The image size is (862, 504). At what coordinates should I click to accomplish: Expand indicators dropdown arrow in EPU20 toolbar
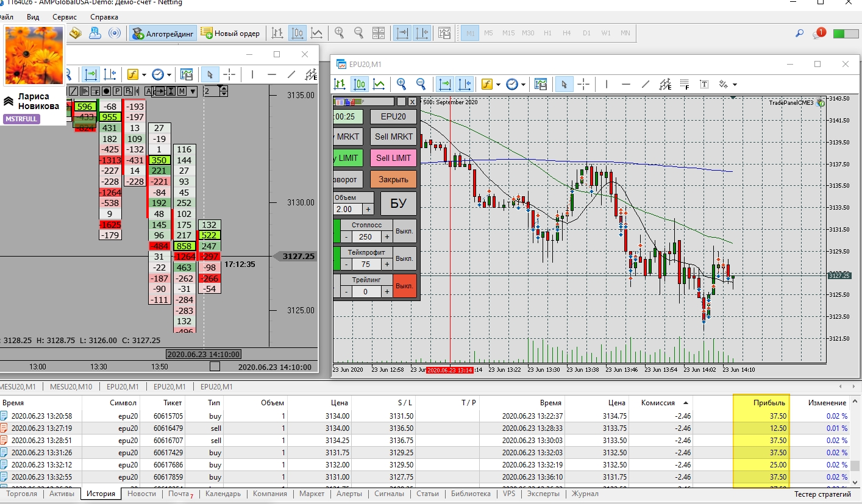tap(498, 84)
